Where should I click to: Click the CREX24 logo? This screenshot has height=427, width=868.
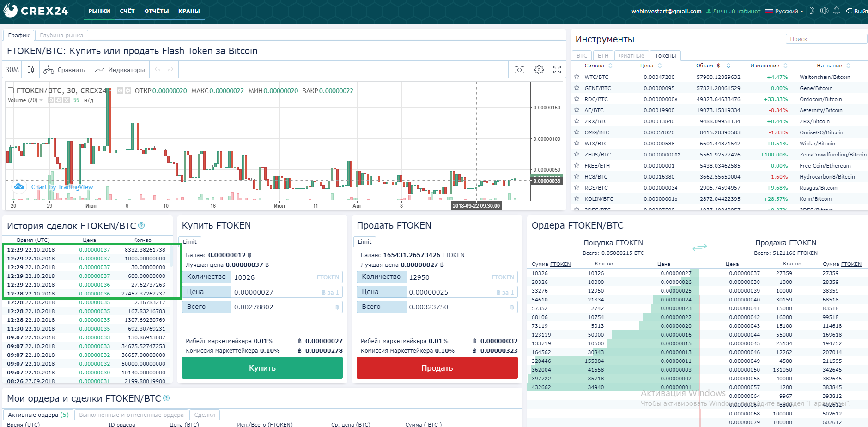(x=36, y=11)
